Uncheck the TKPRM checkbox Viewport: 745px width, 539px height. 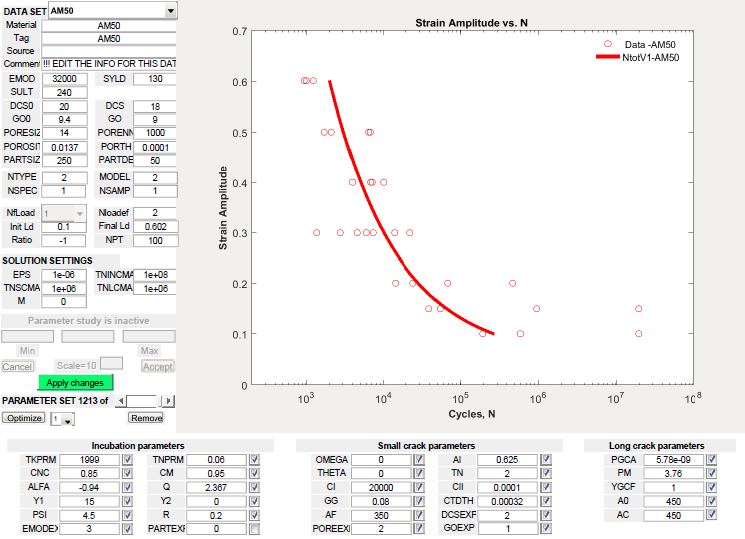pos(126,459)
